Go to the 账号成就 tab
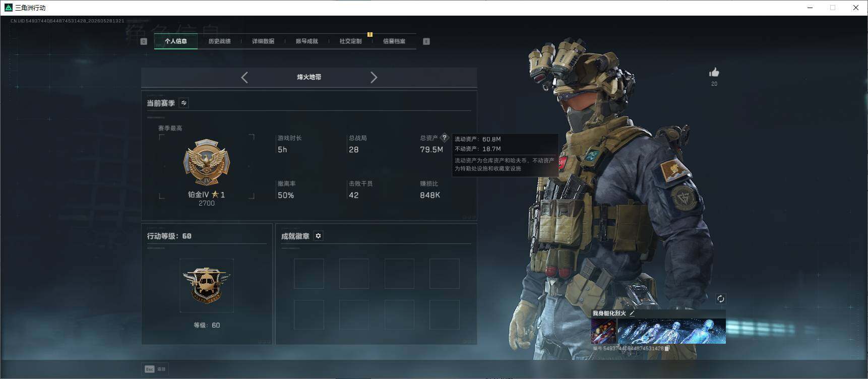 click(307, 41)
